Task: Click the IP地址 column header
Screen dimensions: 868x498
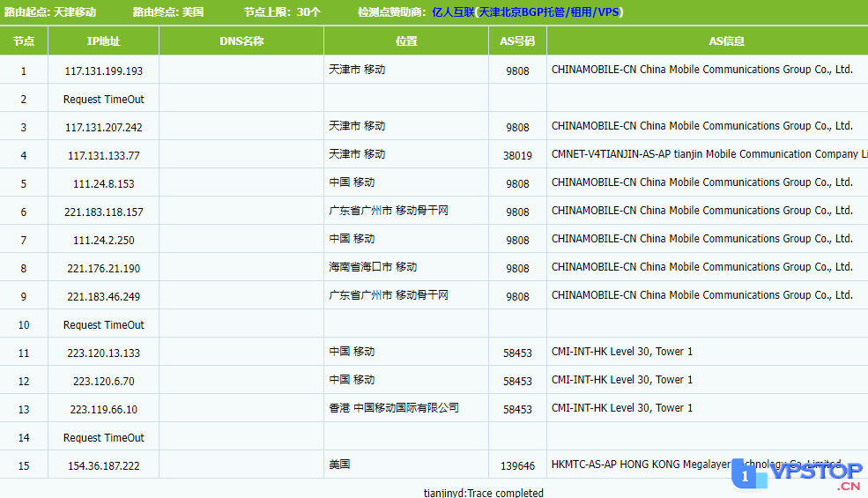Action: point(103,41)
